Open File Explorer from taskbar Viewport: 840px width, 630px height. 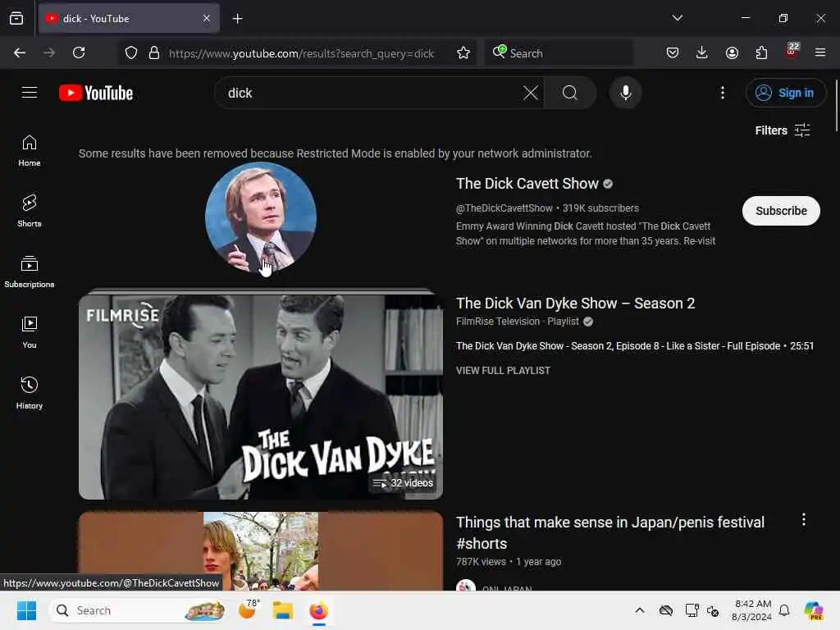282,610
